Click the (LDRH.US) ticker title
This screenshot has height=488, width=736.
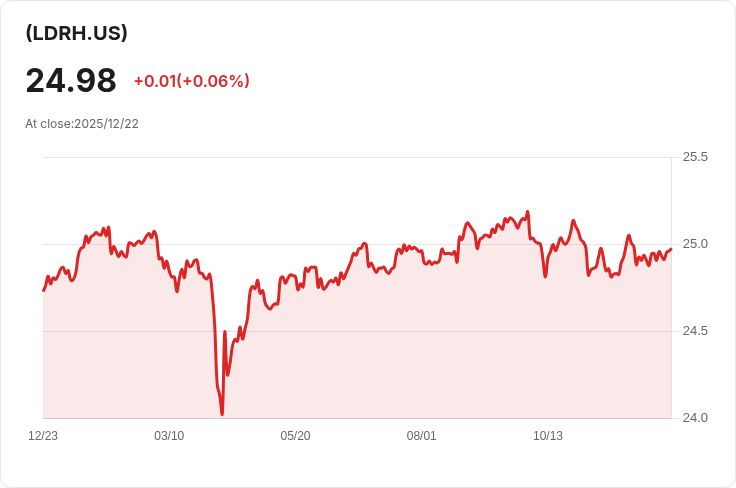pyautogui.click(x=77, y=33)
